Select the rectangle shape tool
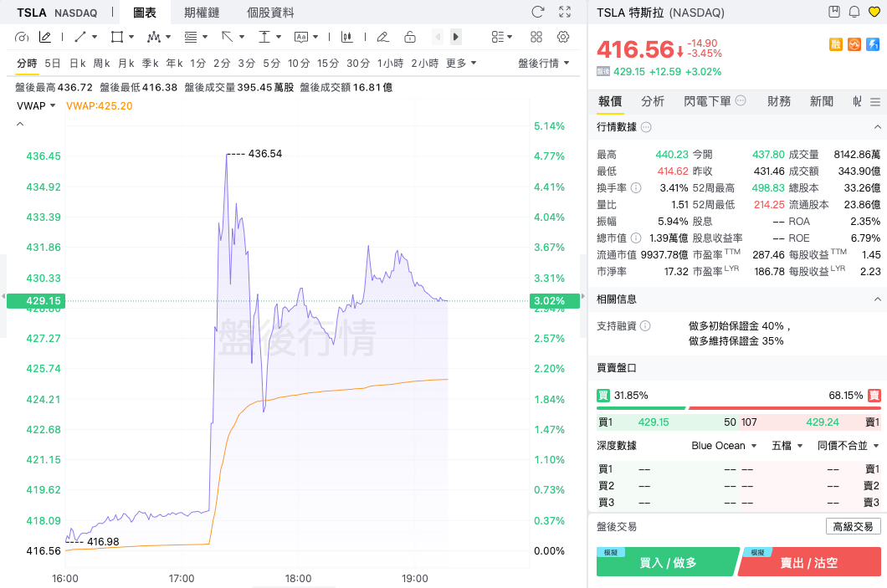Image resolution: width=887 pixels, height=588 pixels. click(117, 38)
